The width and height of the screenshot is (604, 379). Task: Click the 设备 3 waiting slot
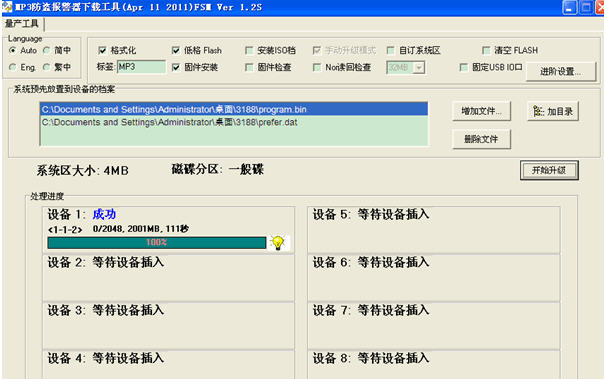tap(168, 326)
